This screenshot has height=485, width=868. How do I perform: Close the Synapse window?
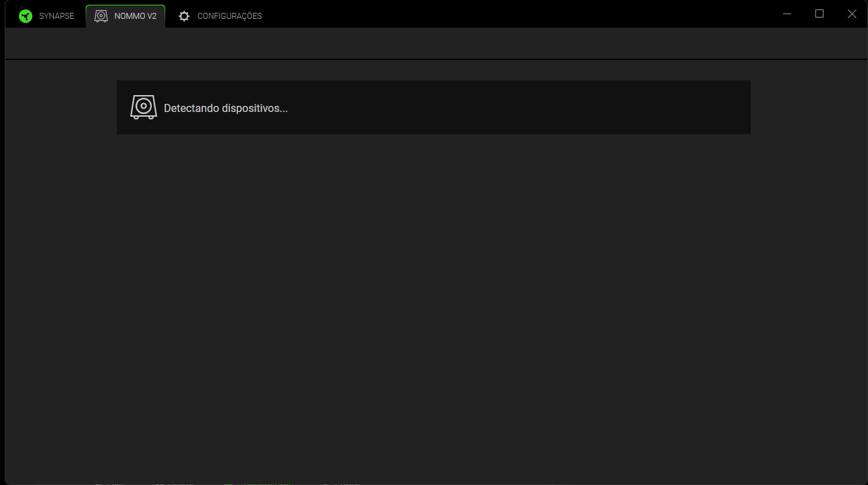coord(852,14)
